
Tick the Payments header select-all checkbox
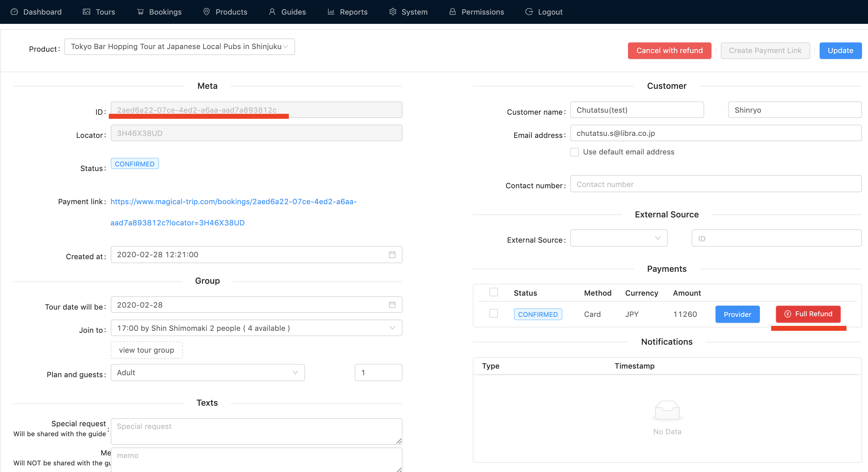[493, 292]
